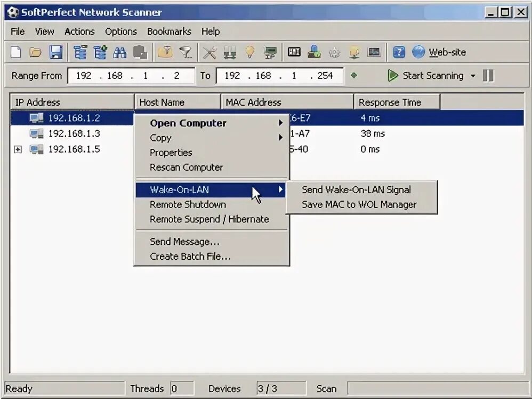The width and height of the screenshot is (532, 399).
Task: Click the light bulb icon
Action: pyautogui.click(x=249, y=52)
